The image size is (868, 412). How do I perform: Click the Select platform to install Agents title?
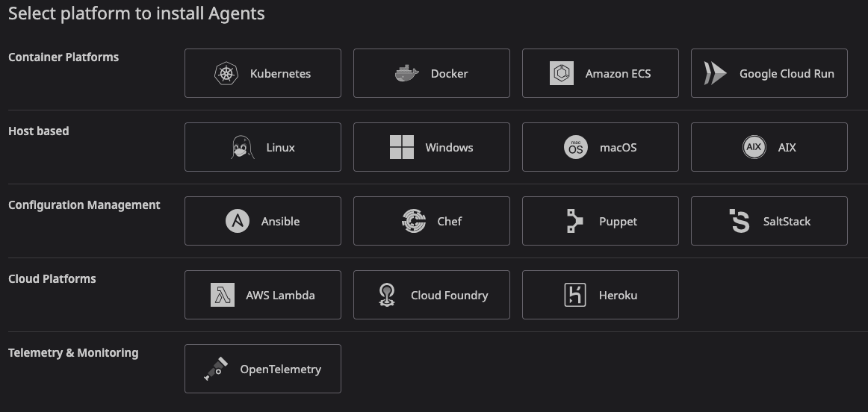point(136,13)
